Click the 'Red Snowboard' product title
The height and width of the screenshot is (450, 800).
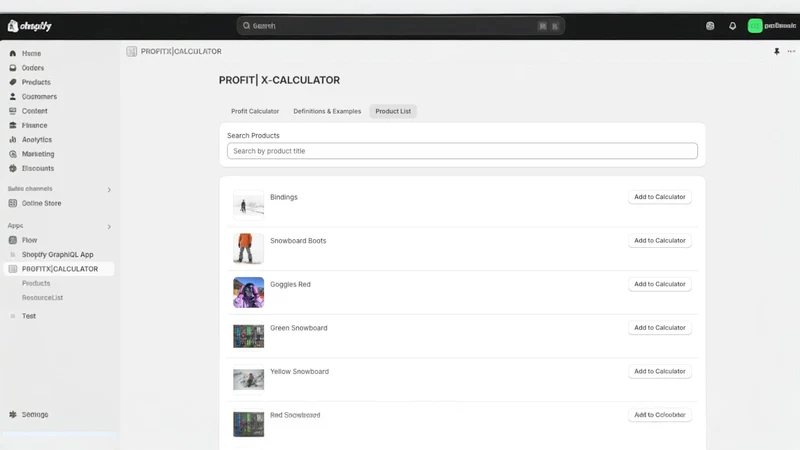[x=295, y=415]
